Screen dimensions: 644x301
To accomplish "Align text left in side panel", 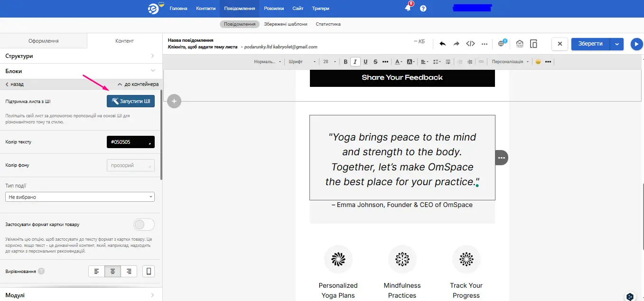I will tap(97, 272).
